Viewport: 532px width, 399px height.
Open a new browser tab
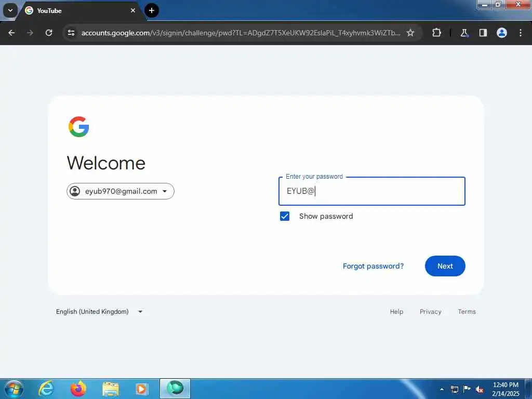click(x=152, y=10)
